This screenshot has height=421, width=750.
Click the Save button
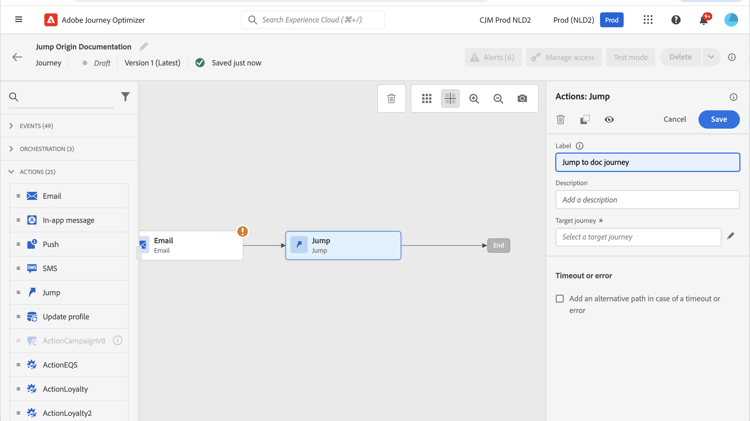(718, 120)
